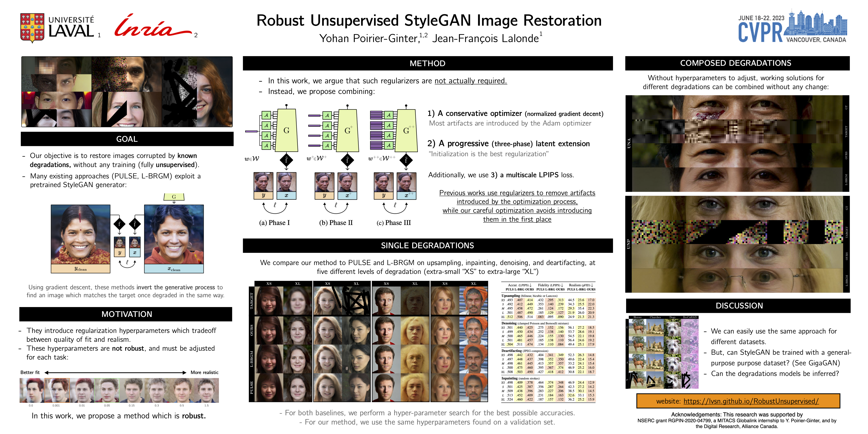Click the small G box above x clean image
Viewport: 868px width, 434px height.
click(x=174, y=197)
